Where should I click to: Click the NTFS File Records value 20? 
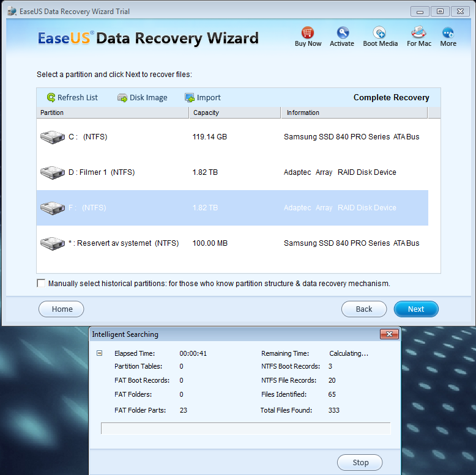pyautogui.click(x=332, y=380)
